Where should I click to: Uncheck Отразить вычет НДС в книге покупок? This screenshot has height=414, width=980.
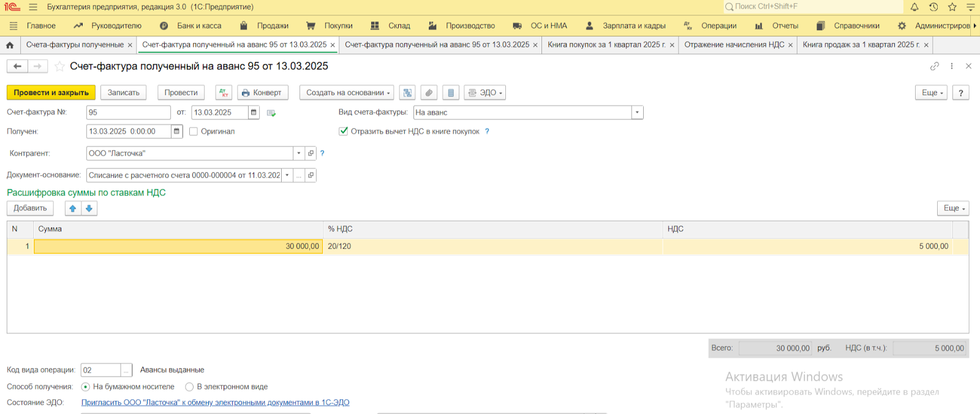(344, 131)
